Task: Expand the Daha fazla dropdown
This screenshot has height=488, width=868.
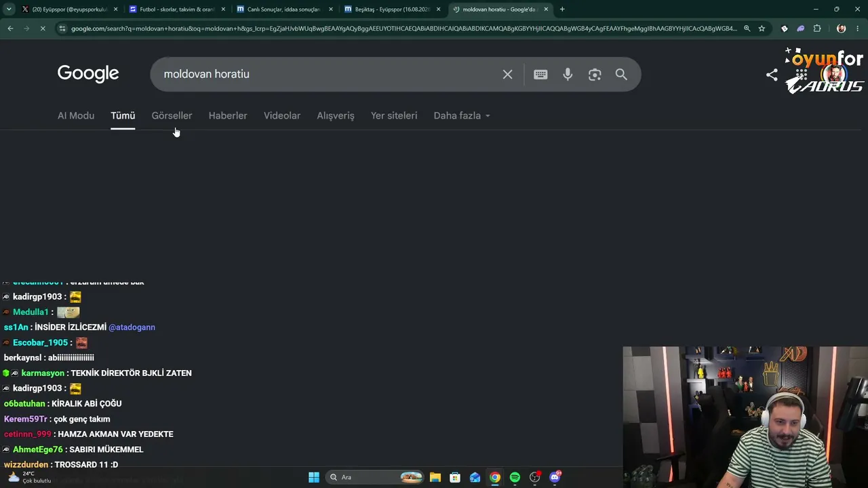Action: 462,115
